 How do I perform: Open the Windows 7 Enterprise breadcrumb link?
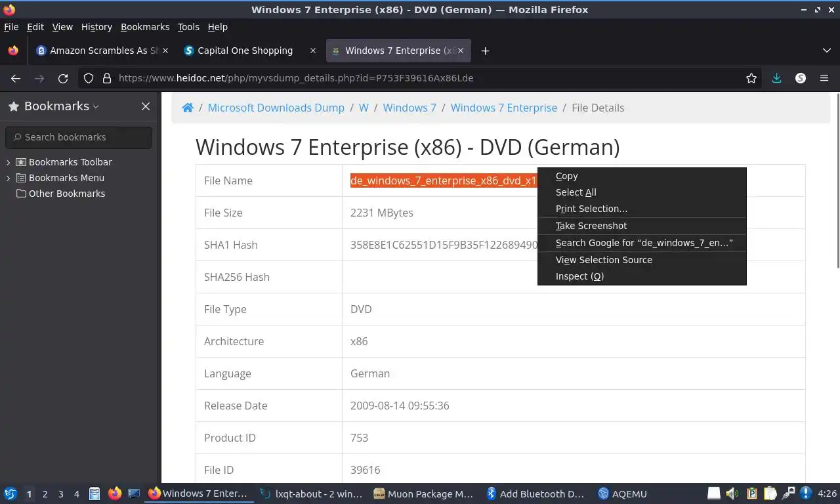click(x=504, y=108)
